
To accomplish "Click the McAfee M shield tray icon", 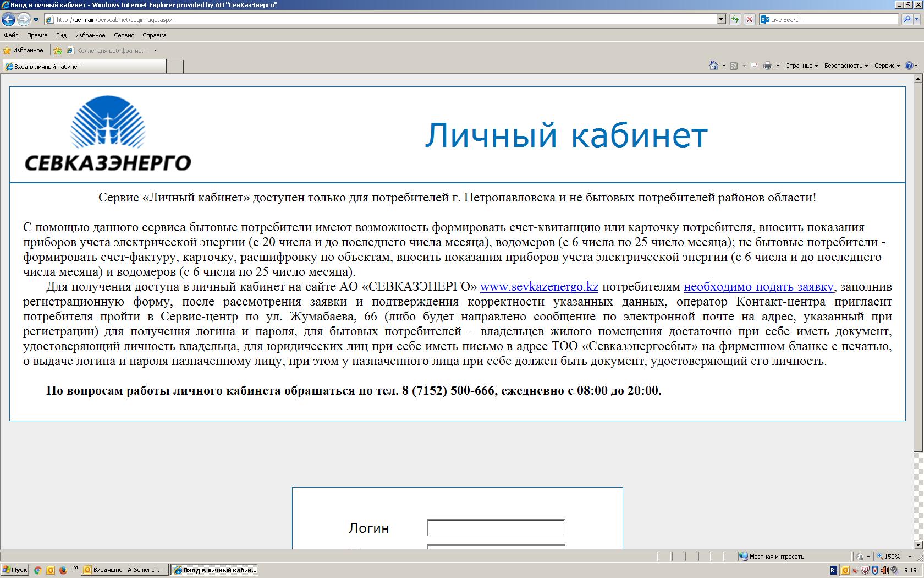I will [865, 570].
